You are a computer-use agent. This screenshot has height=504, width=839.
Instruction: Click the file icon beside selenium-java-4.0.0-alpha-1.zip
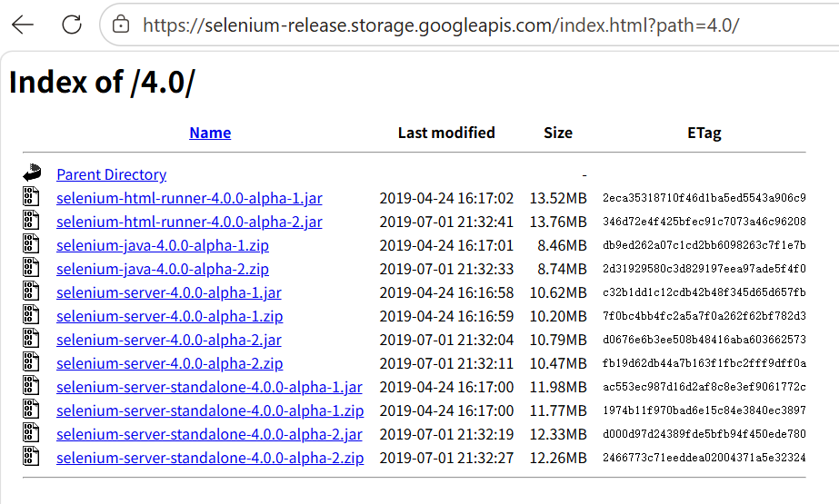point(32,244)
